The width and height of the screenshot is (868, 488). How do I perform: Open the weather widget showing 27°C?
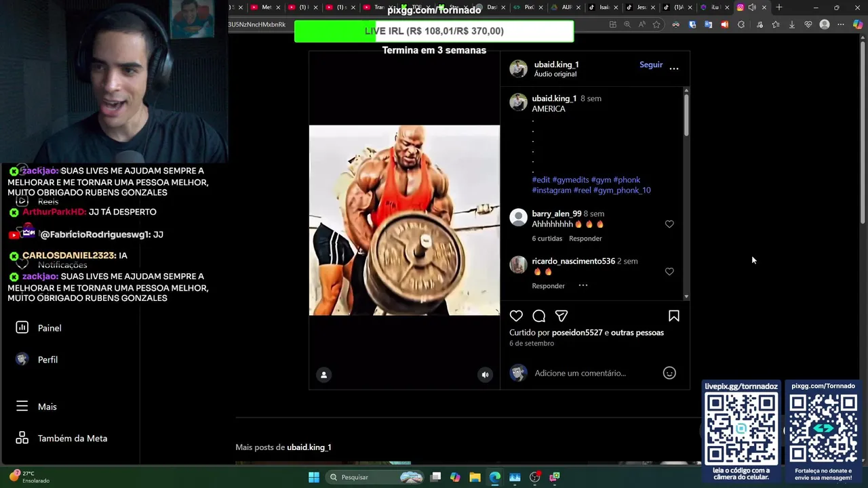tap(28, 477)
